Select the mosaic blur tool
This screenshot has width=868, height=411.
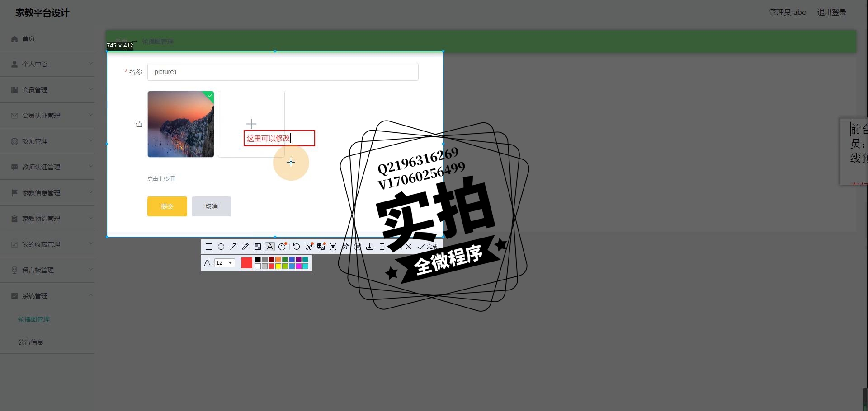pos(258,247)
